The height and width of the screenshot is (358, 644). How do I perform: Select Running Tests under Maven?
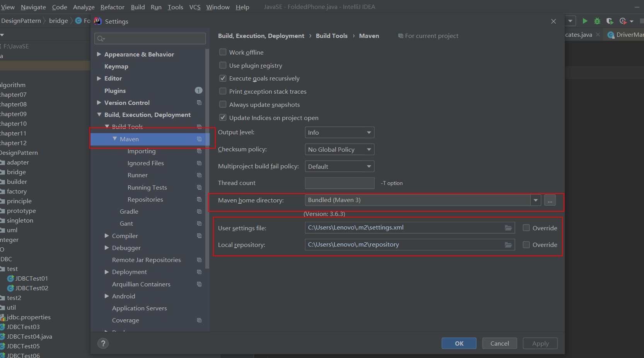pos(147,187)
